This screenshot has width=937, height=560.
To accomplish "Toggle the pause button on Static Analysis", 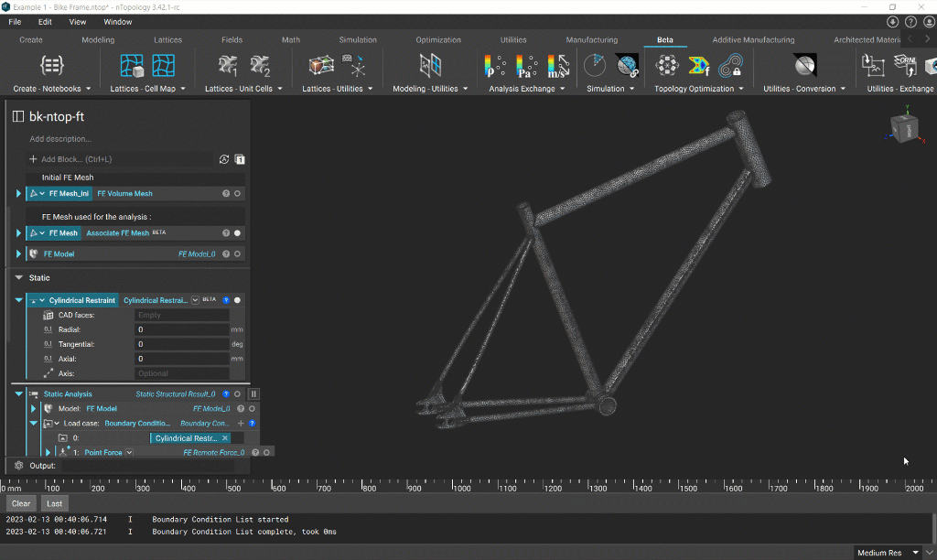I will click(253, 393).
